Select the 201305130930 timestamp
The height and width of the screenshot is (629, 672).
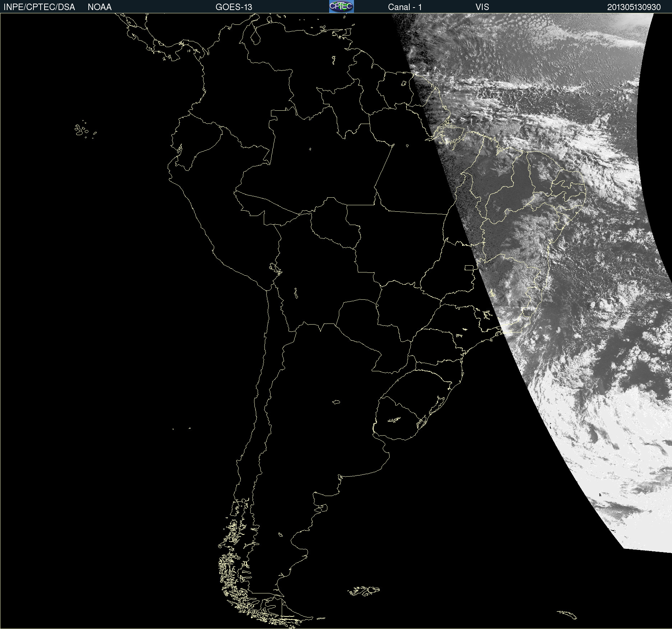634,7
